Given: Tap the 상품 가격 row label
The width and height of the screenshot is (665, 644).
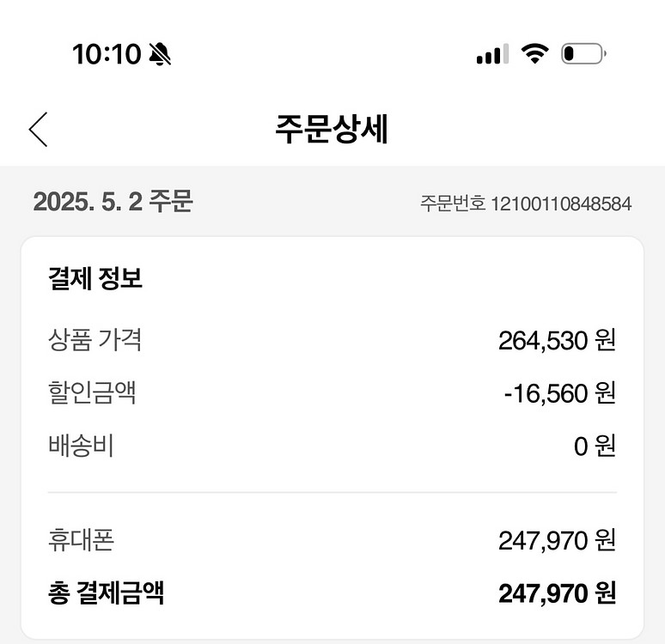Looking at the screenshot, I should 95,341.
